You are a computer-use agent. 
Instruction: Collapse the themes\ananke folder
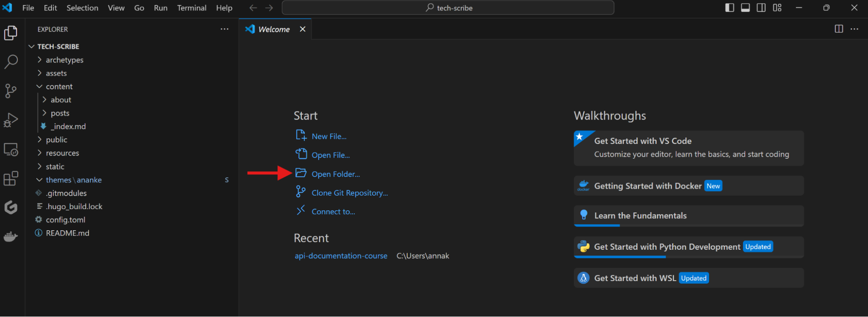tap(40, 180)
